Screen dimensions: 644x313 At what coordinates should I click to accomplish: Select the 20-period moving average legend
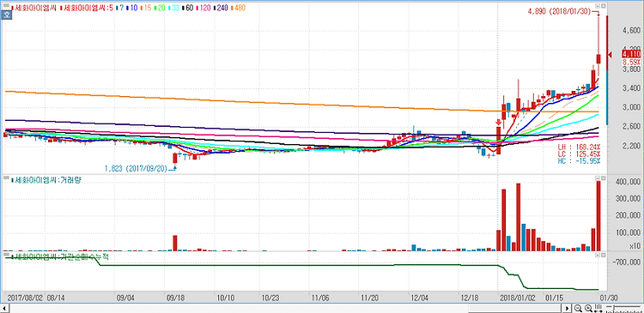tap(160, 8)
